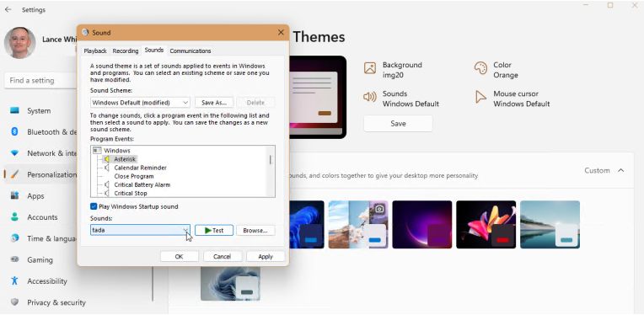Select the Sounds tab
Image resolution: width=644 pixels, height=315 pixels.
pos(154,50)
